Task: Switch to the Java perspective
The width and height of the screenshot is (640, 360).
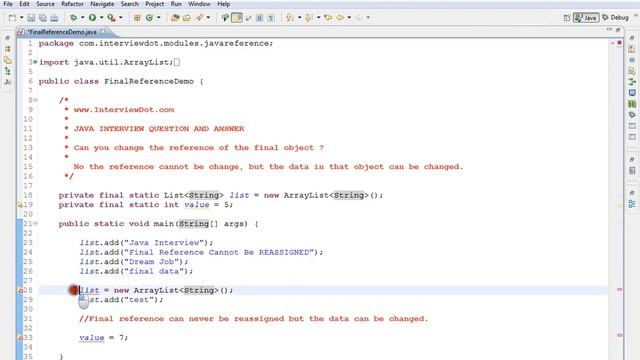Action: [586, 18]
